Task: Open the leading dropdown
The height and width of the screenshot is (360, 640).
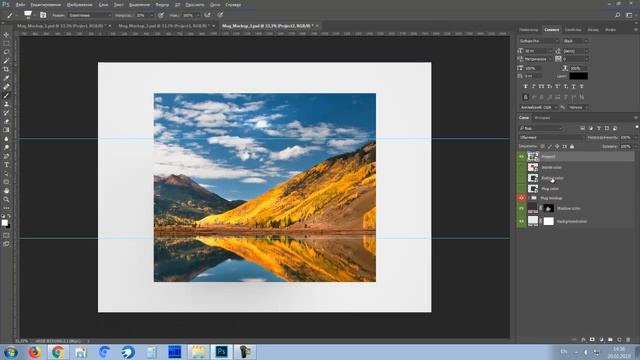Action: pos(576,51)
